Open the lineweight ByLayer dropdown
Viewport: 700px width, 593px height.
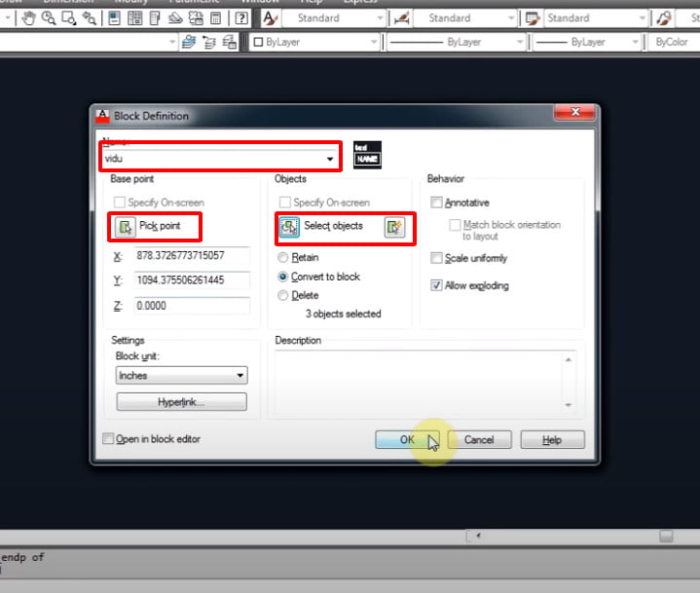[x=587, y=42]
